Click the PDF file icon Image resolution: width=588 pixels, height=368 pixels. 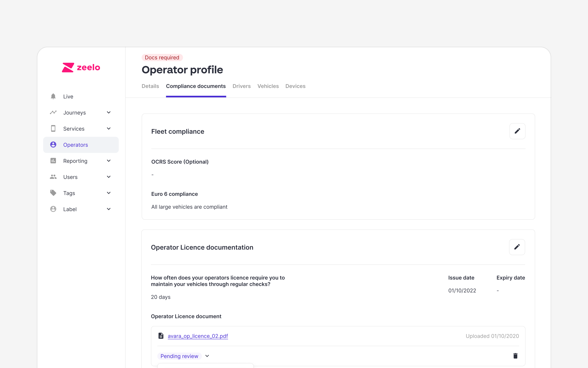click(x=161, y=336)
